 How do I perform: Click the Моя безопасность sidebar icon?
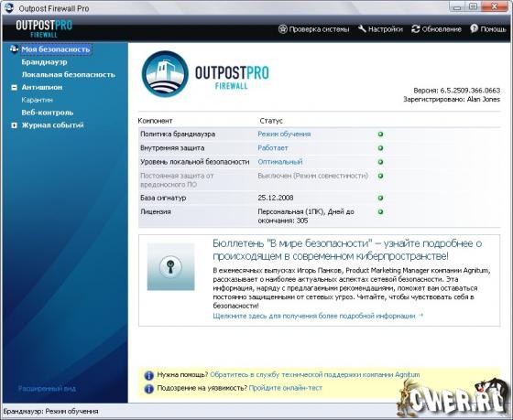14,49
